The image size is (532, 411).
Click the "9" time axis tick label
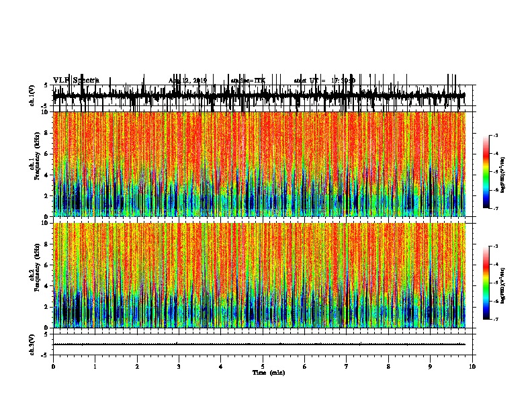coord(430,367)
